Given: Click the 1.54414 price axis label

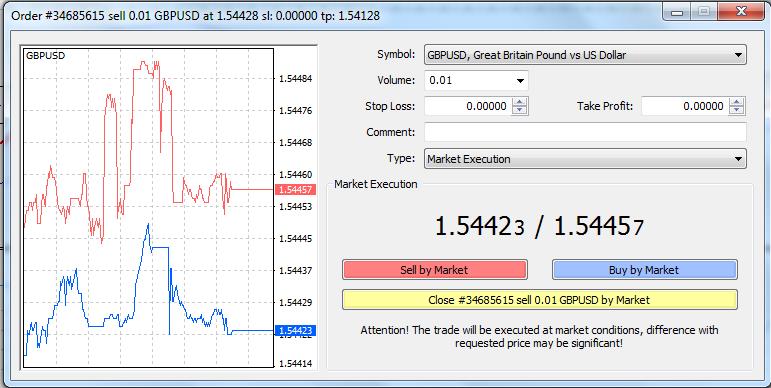Looking at the screenshot, I should click(x=295, y=364).
